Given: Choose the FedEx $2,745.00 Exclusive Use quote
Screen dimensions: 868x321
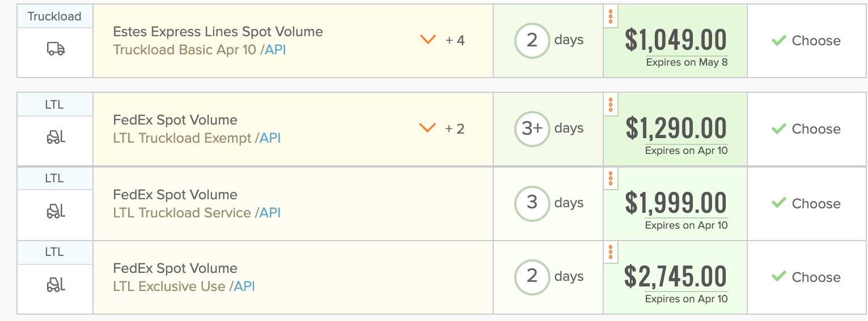Looking at the screenshot, I should (806, 277).
